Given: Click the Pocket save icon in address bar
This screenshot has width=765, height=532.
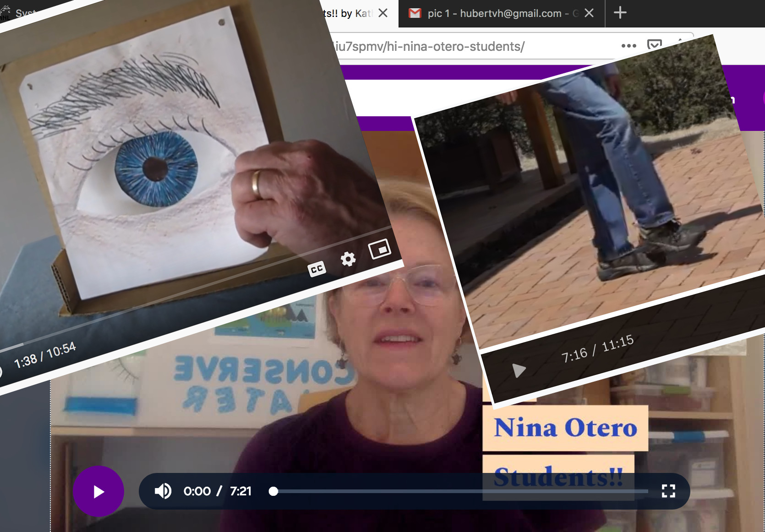Looking at the screenshot, I should point(654,45).
